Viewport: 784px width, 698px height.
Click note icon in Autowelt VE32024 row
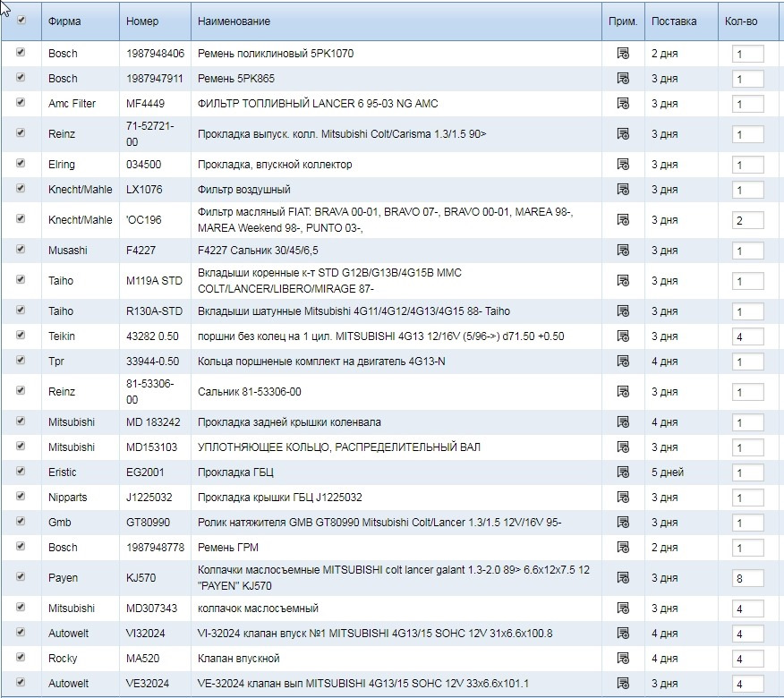point(623,684)
